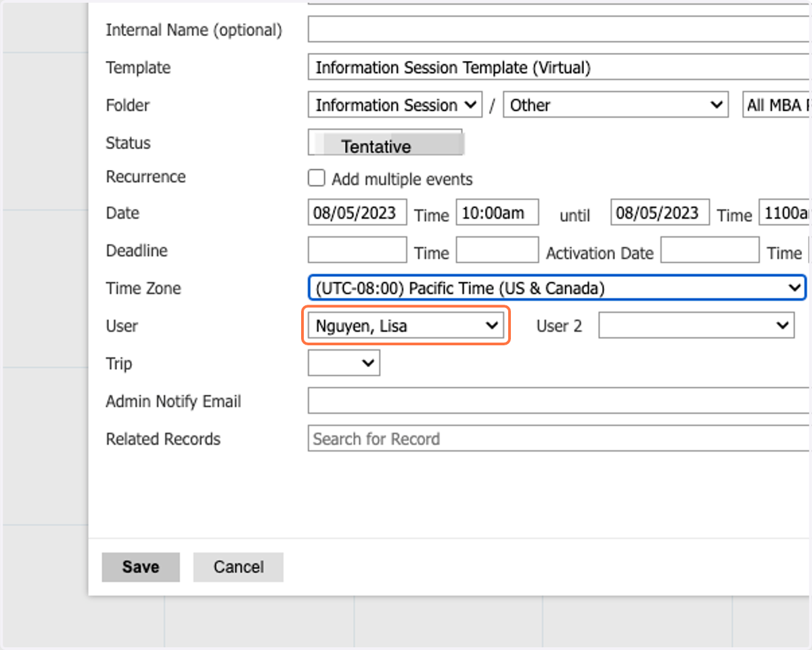Screen dimensions: 812x650
Task: Open the User dropdown showing Nguyen, Lisa
Action: pyautogui.click(x=406, y=326)
